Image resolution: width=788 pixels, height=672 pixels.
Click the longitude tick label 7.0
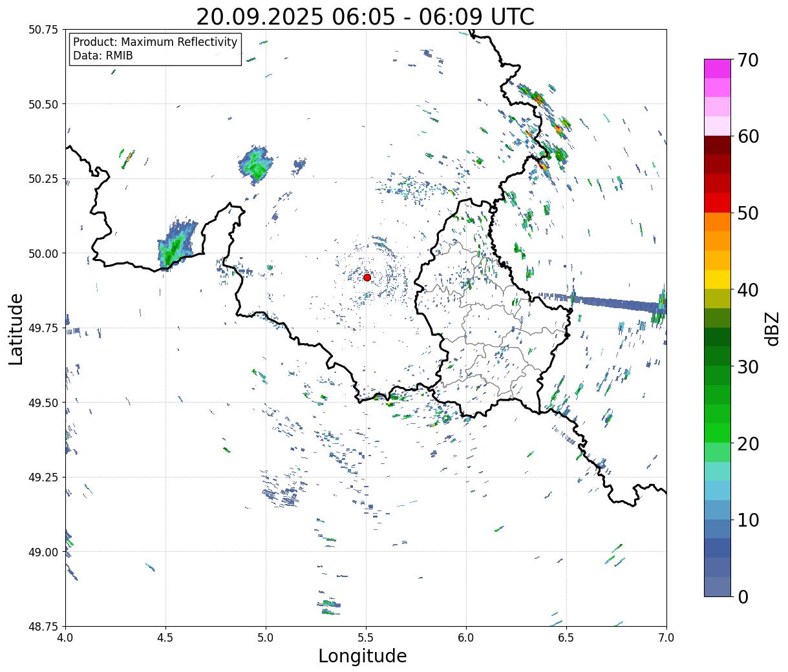666,638
